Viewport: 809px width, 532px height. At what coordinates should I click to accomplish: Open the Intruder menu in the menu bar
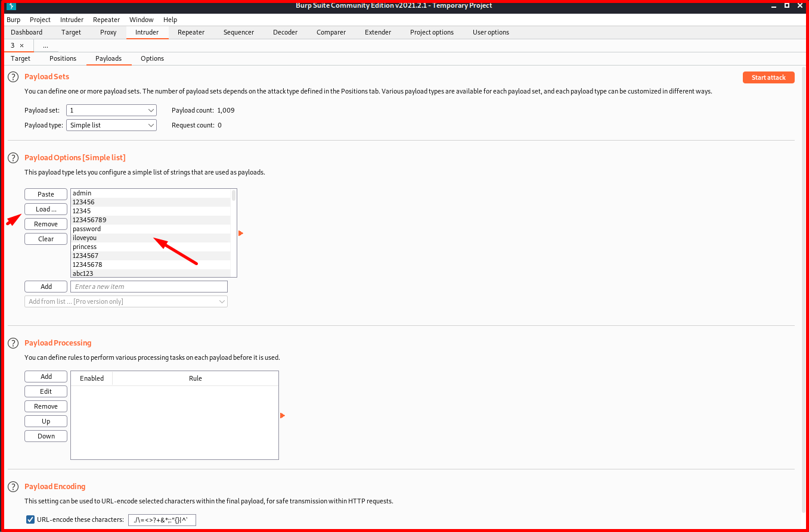pos(72,20)
